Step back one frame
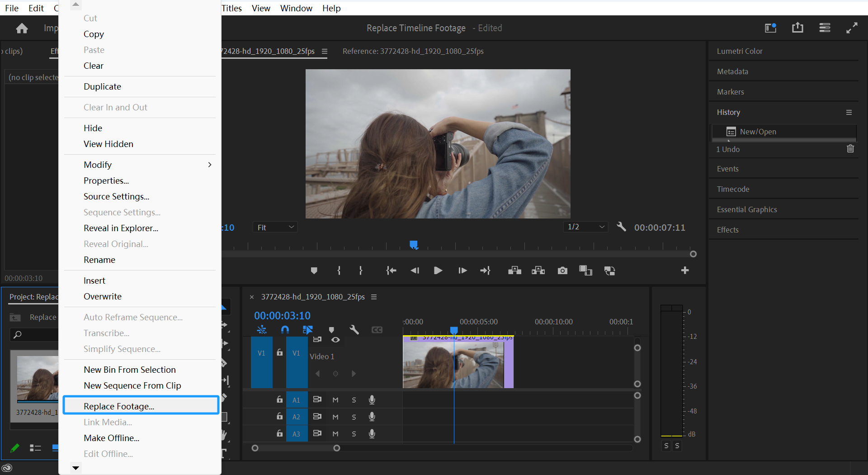Viewport: 868px width, 475px height. point(415,271)
